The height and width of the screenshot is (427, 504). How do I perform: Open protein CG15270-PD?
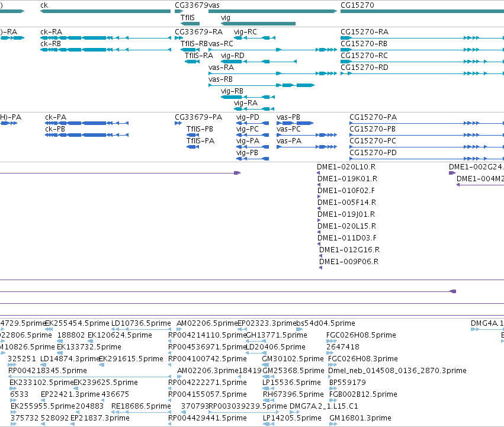coord(373,153)
